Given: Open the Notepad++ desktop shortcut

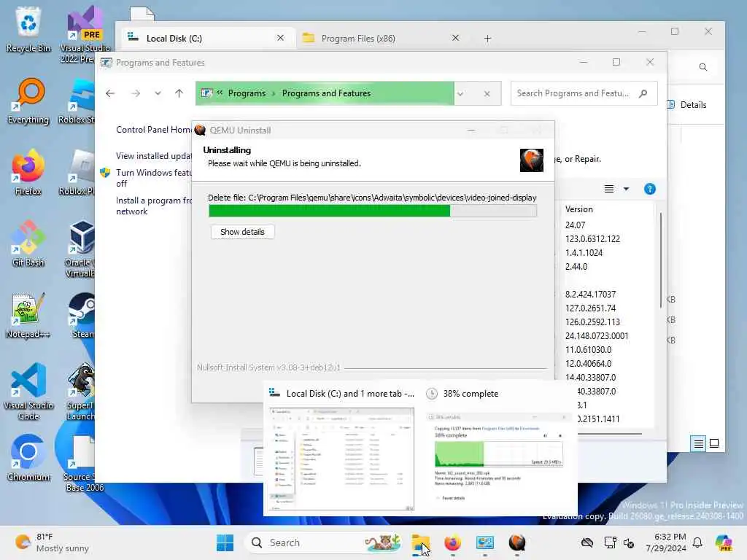Looking at the screenshot, I should 28,315.
